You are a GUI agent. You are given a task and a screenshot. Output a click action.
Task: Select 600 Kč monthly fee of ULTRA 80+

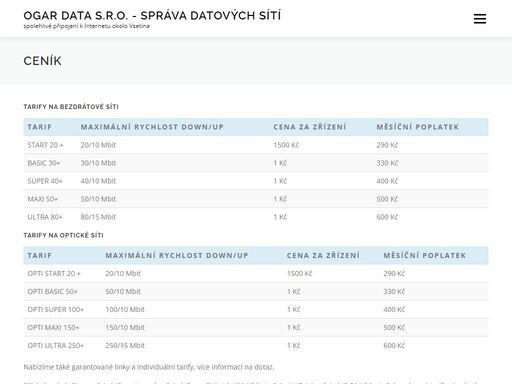pos(387,217)
